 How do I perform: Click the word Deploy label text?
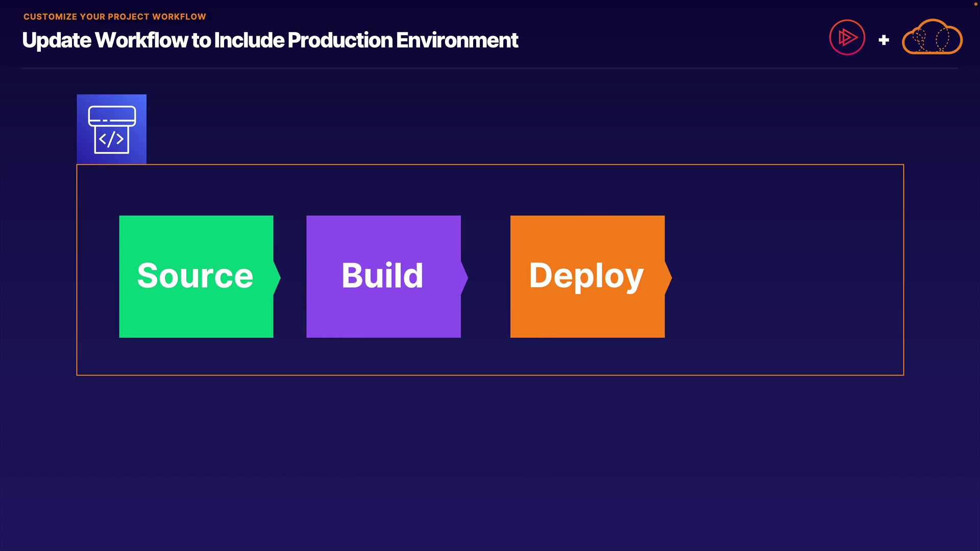[586, 275]
